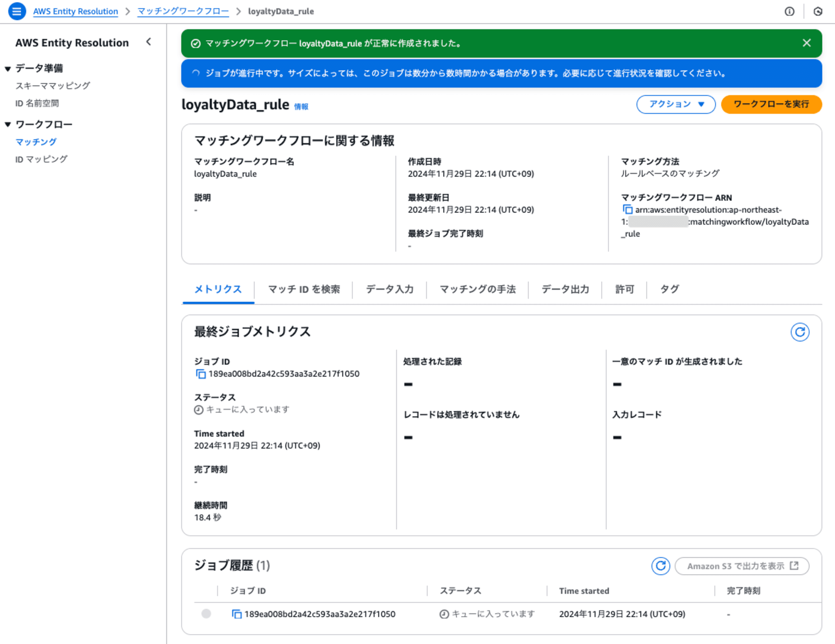Screen dimensions: 835x644
Task: Click the queued status clock icon in metrics
Action: point(199,410)
